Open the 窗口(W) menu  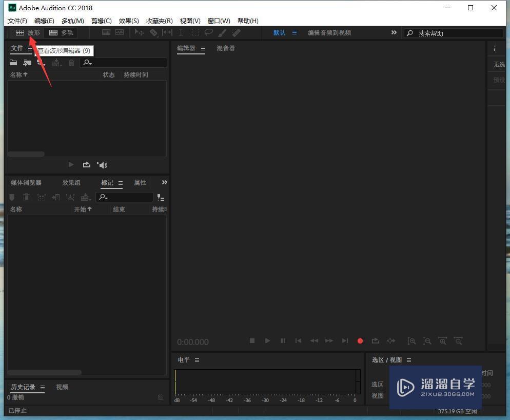tap(219, 21)
